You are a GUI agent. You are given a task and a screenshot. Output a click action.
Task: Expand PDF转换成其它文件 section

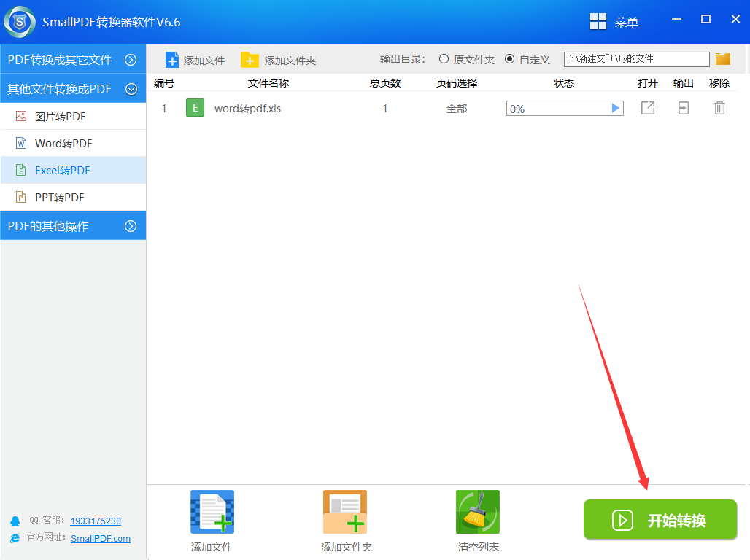73,60
